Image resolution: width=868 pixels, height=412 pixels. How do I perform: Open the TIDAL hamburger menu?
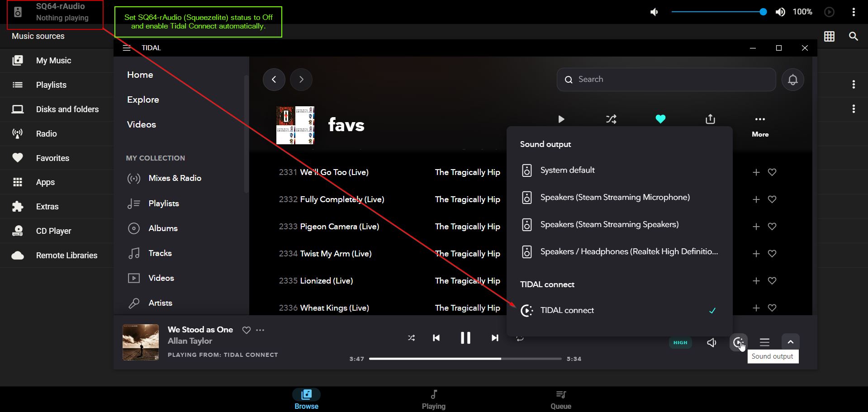click(x=127, y=48)
